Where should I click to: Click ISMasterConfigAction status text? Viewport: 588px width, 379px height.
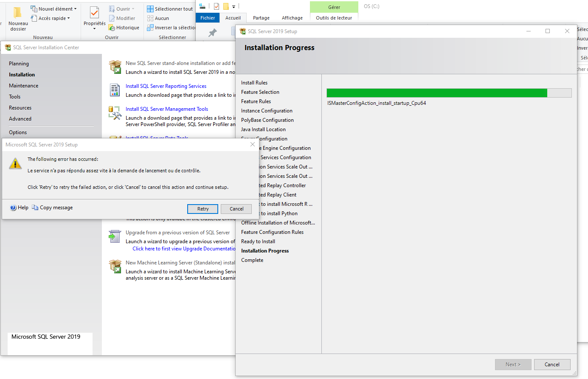pyautogui.click(x=377, y=103)
